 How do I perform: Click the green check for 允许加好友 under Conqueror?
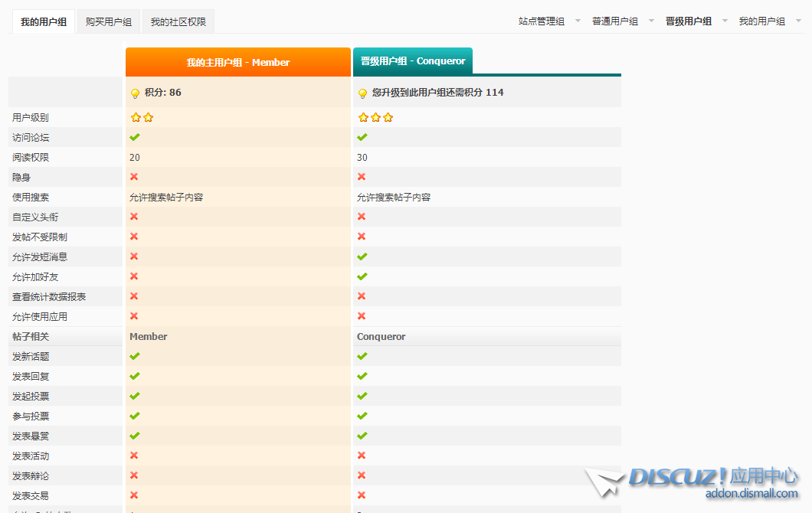tap(362, 276)
